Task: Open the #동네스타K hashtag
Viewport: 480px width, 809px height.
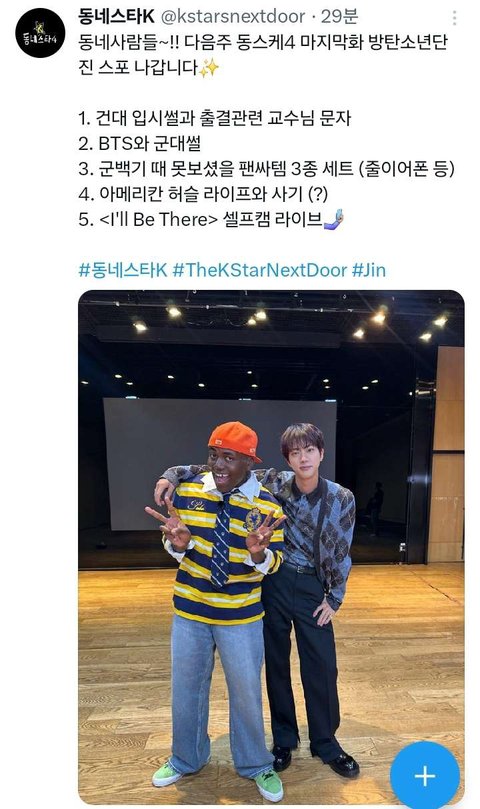Action: [x=123, y=270]
